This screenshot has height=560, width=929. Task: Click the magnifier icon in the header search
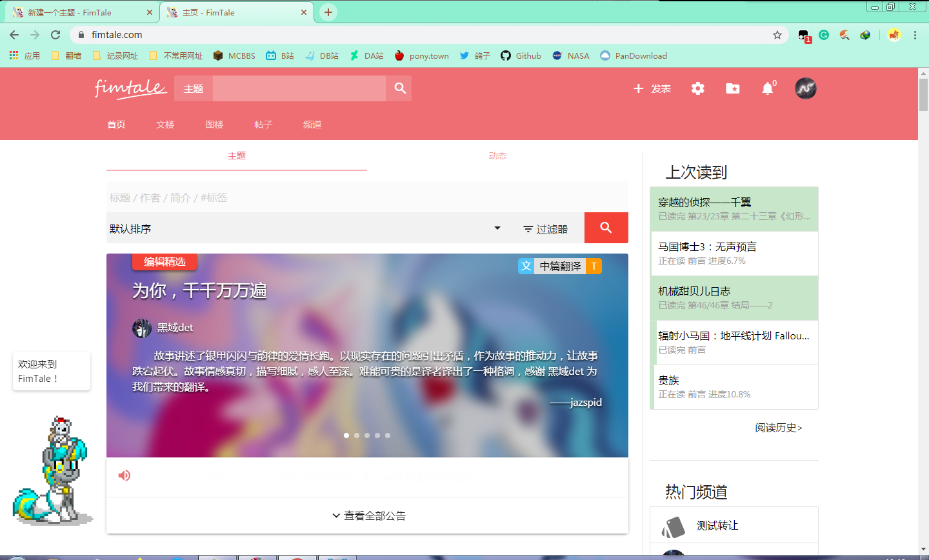[x=400, y=88]
